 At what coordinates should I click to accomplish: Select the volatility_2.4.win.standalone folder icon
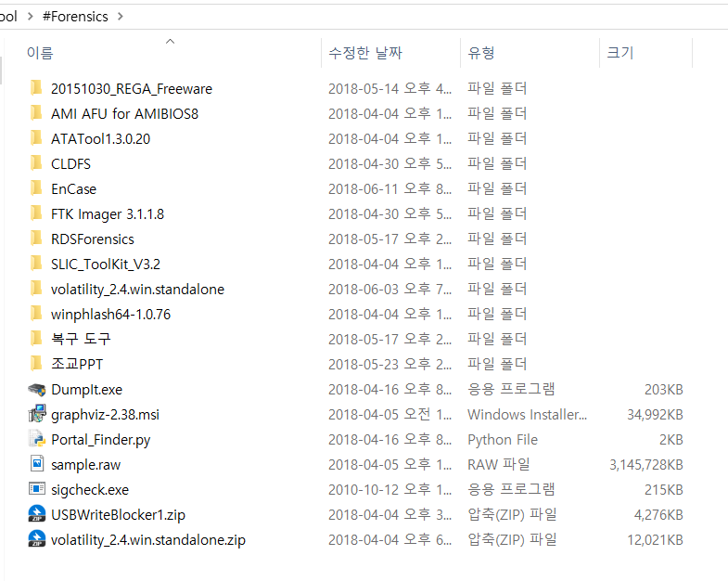36,289
